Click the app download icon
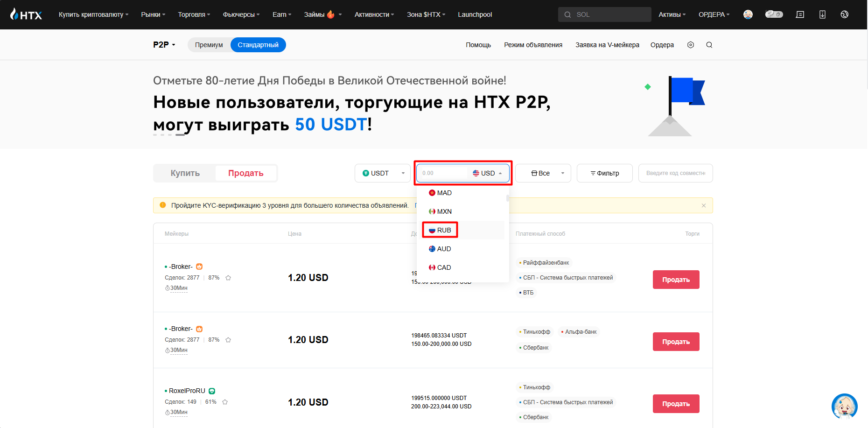 (822, 14)
